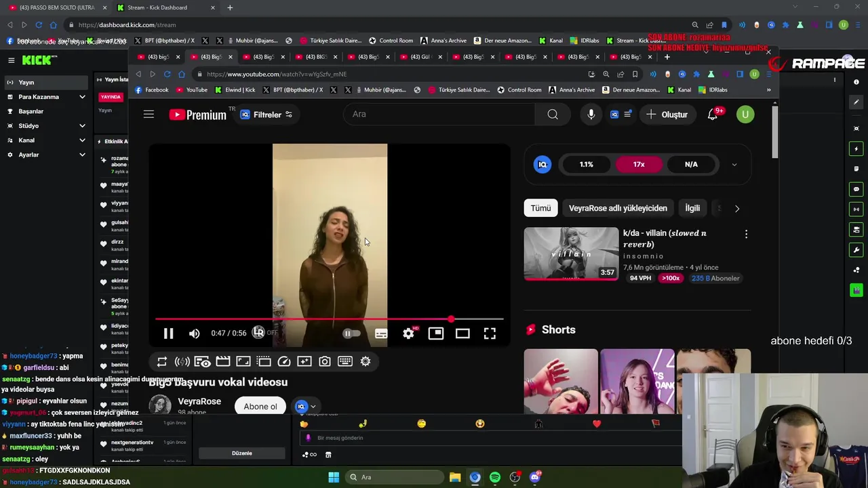Show more filter chips with right arrow
868x488 pixels.
pos(737,209)
